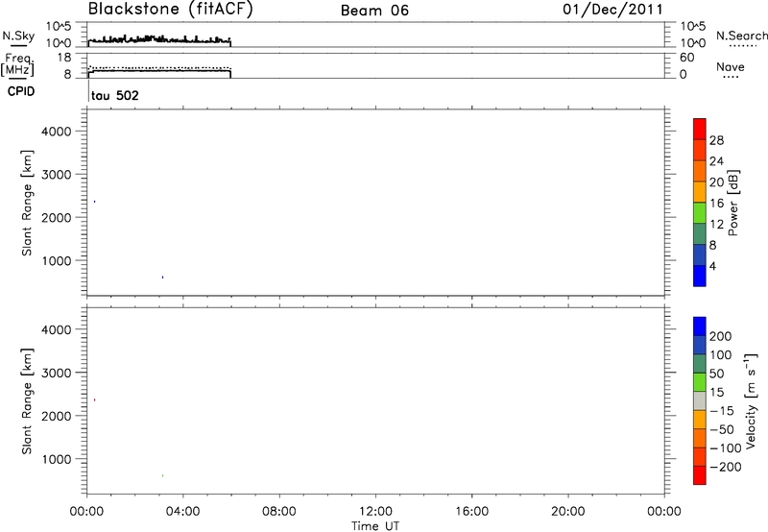Click the tau 502 CPID text
The height and width of the screenshot is (532, 768).
click(x=115, y=95)
